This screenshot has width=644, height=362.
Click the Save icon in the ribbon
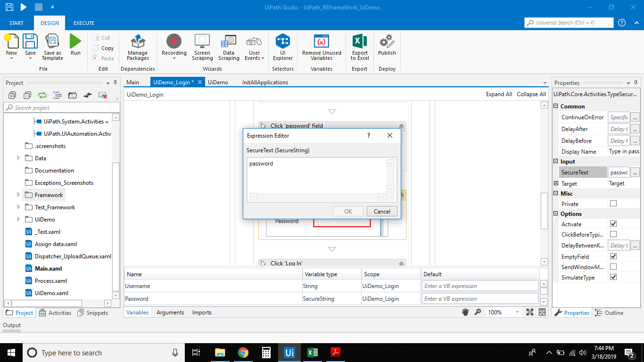click(x=30, y=45)
